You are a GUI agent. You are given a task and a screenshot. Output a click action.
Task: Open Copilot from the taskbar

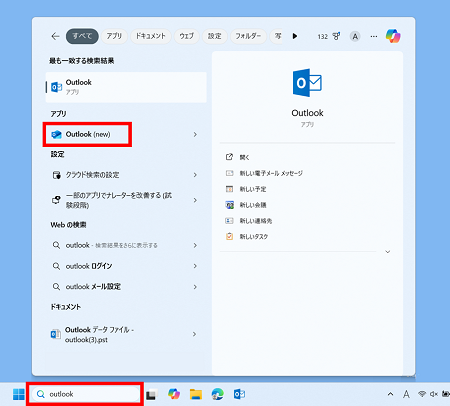[174, 394]
